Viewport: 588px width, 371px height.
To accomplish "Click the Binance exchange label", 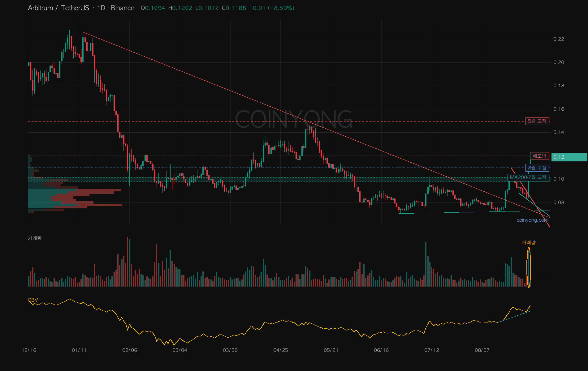I will [x=123, y=8].
